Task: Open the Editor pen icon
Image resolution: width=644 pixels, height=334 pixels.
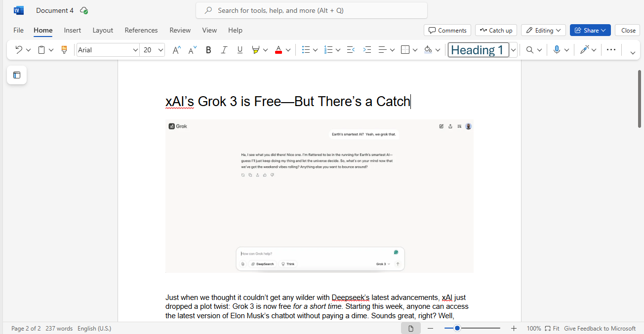Action: [584, 50]
